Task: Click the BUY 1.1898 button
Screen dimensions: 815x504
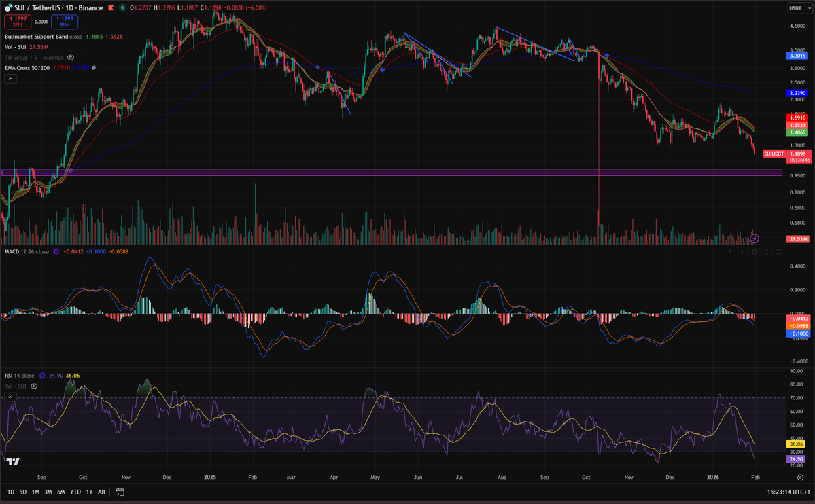Action: (64, 20)
